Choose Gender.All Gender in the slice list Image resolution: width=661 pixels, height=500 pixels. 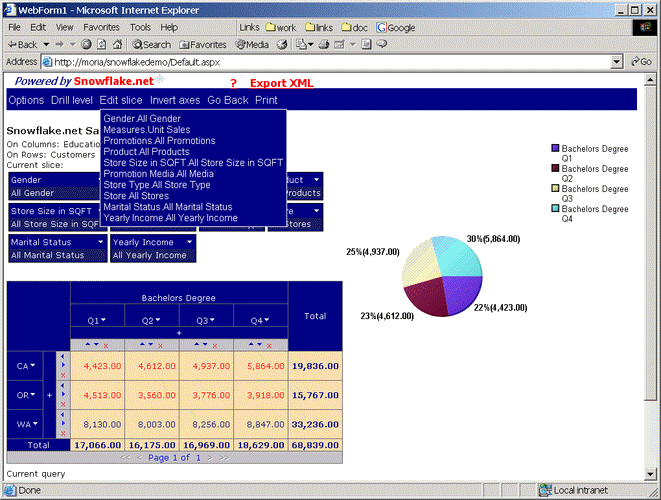(142, 119)
